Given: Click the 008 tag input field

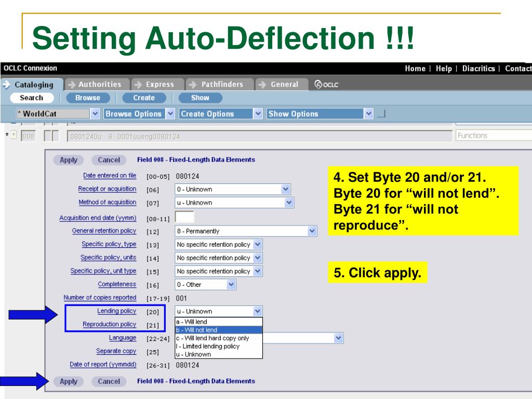Looking at the screenshot, I should [28, 137].
